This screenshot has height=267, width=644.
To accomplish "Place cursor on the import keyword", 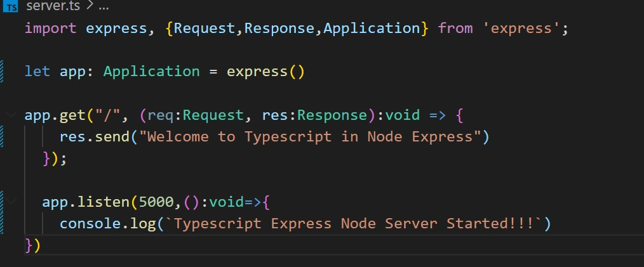I will click(51, 29).
